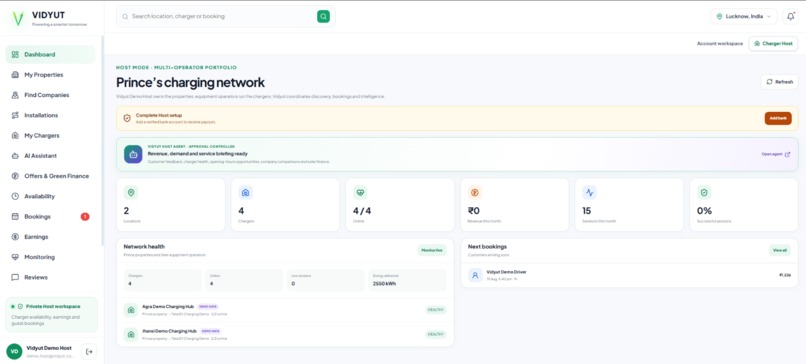Click the AI Assistant robot icon in sidebar

pos(15,156)
